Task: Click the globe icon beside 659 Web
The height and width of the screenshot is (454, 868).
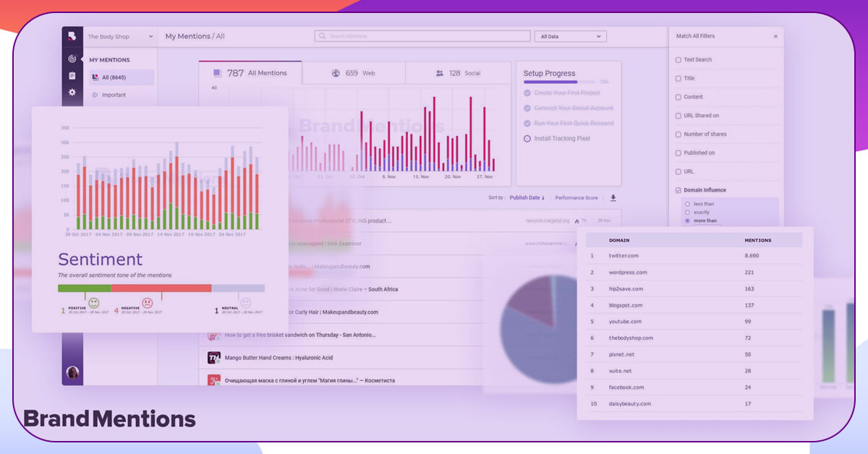Action: [336, 73]
